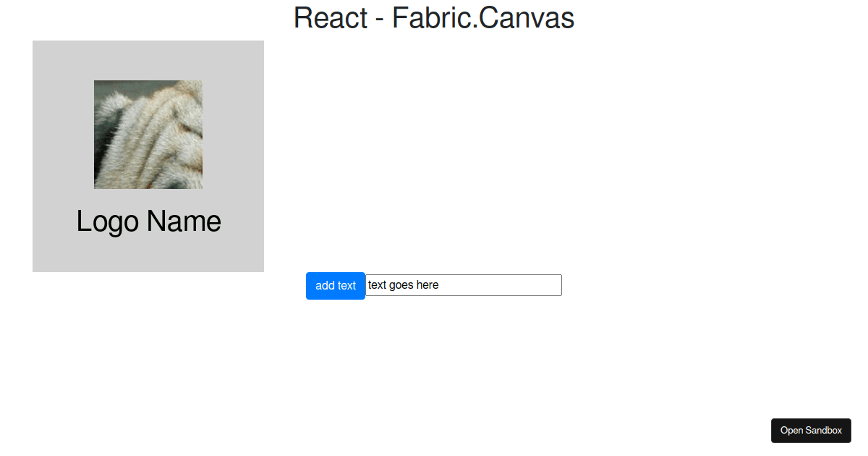Click gray canvas area left of the image

click(63, 135)
